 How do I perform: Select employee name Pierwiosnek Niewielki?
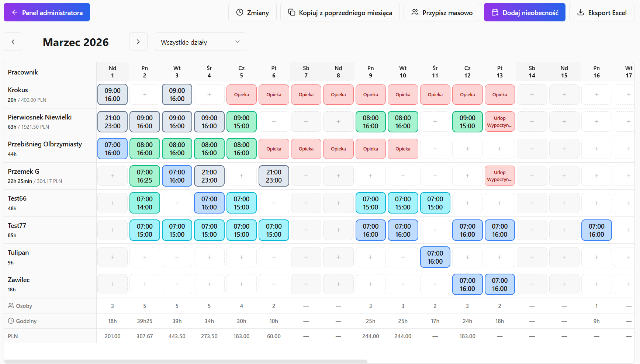(x=40, y=117)
